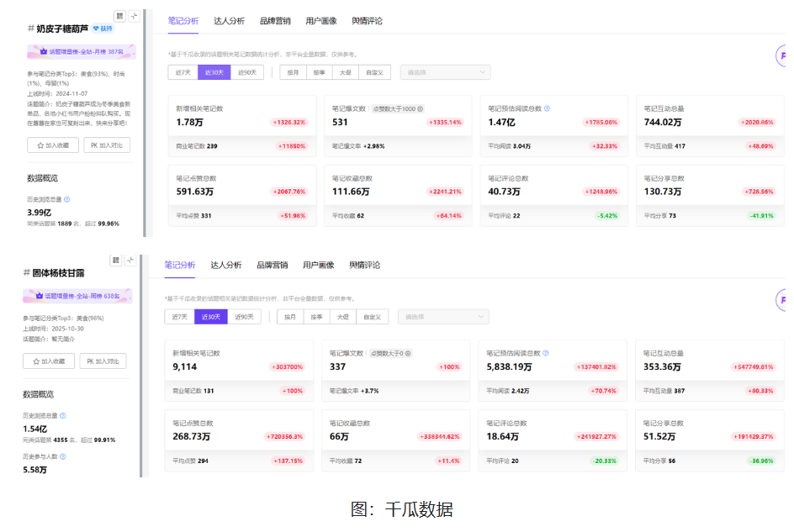Image resolution: width=794 pixels, height=532 pixels.
Task: Open 请选择 dropdown in 奶皮子糖葫芦 panel
Action: click(444, 72)
